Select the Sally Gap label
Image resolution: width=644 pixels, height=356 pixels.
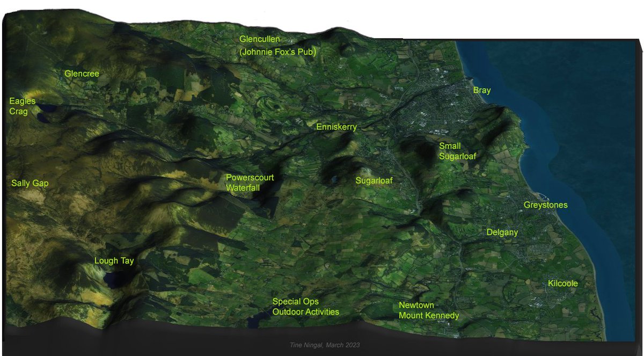pyautogui.click(x=30, y=183)
